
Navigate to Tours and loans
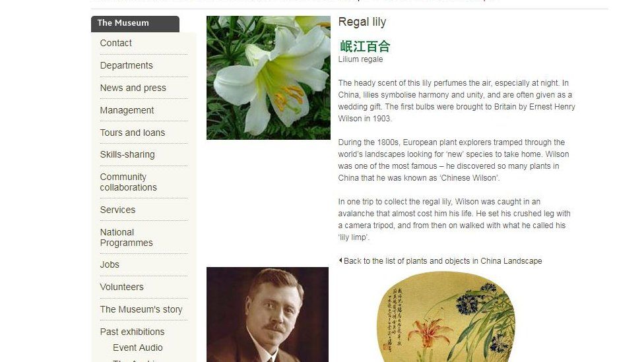tap(132, 133)
